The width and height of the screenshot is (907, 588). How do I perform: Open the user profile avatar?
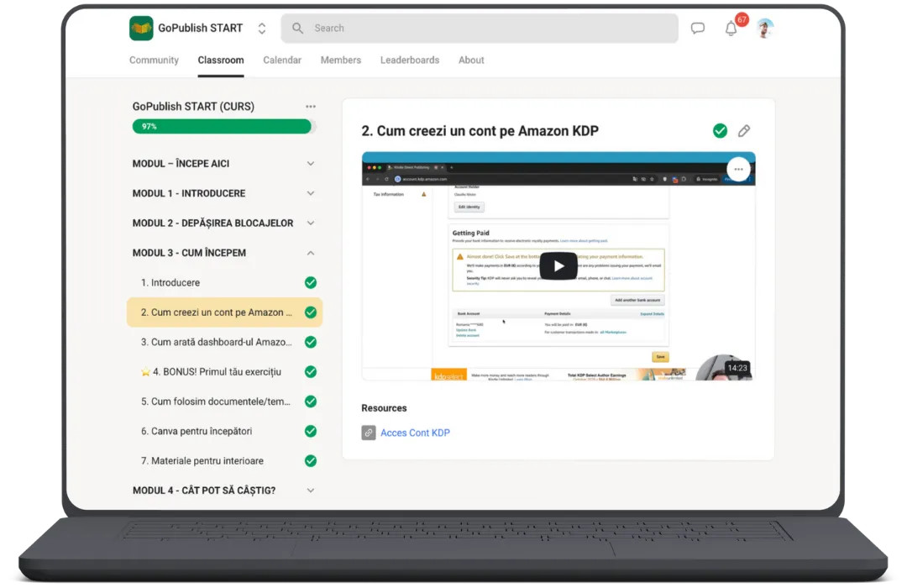(x=765, y=28)
